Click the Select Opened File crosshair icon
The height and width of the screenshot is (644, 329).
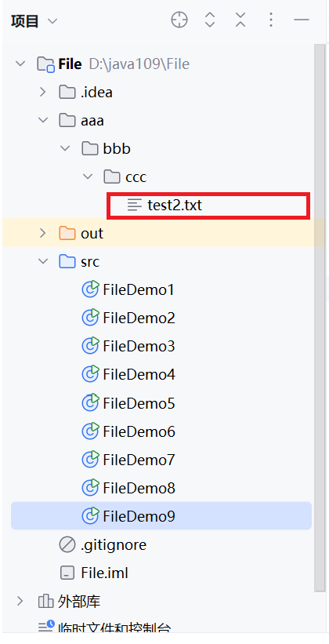179,20
